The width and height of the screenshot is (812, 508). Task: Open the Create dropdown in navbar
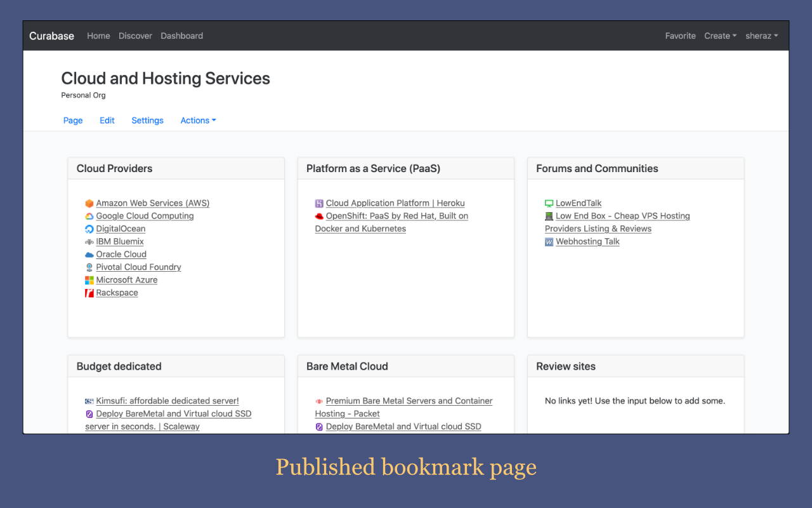(720, 36)
